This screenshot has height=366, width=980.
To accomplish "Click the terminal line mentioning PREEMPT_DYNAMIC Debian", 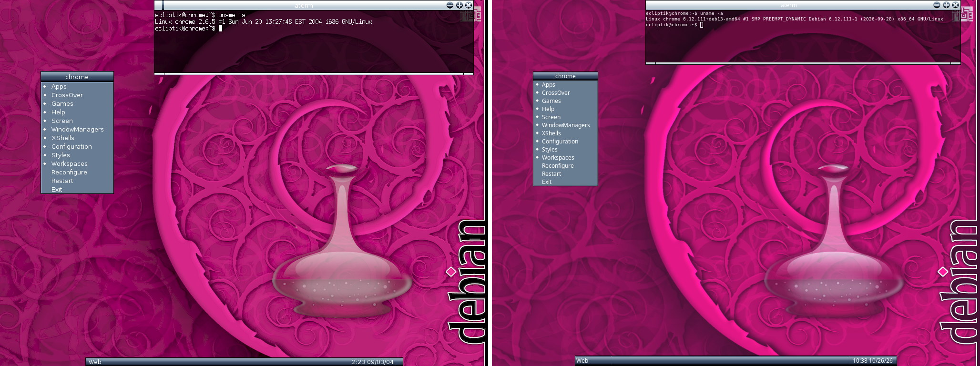I will (x=795, y=19).
